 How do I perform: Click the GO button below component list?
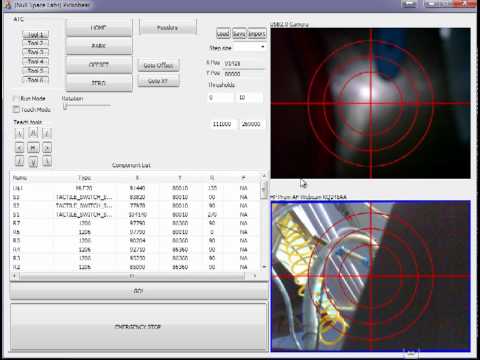tap(138, 291)
